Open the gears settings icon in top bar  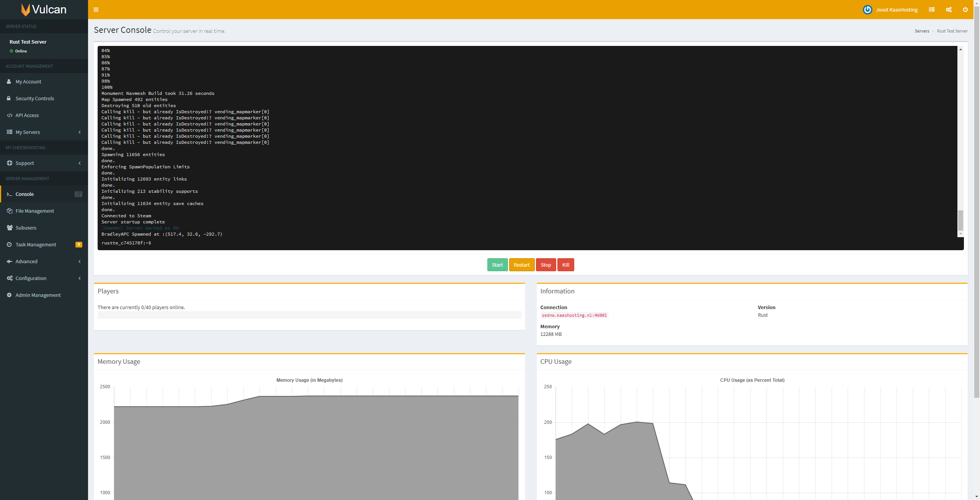[x=949, y=10]
